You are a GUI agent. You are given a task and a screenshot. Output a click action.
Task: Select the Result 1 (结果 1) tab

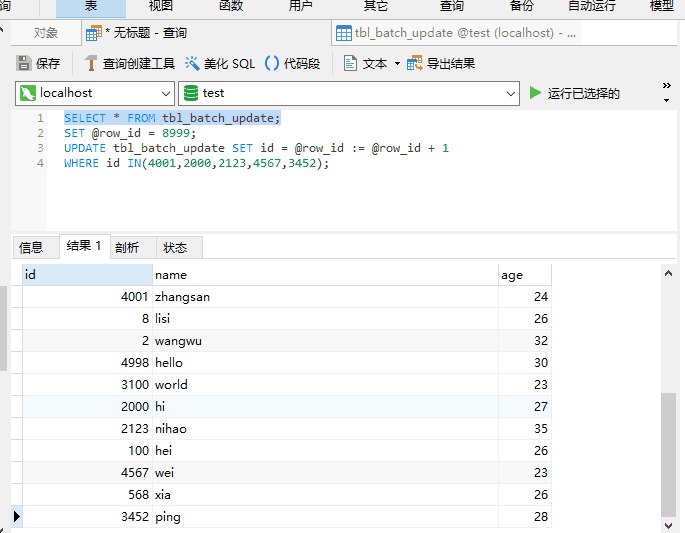pos(84,246)
